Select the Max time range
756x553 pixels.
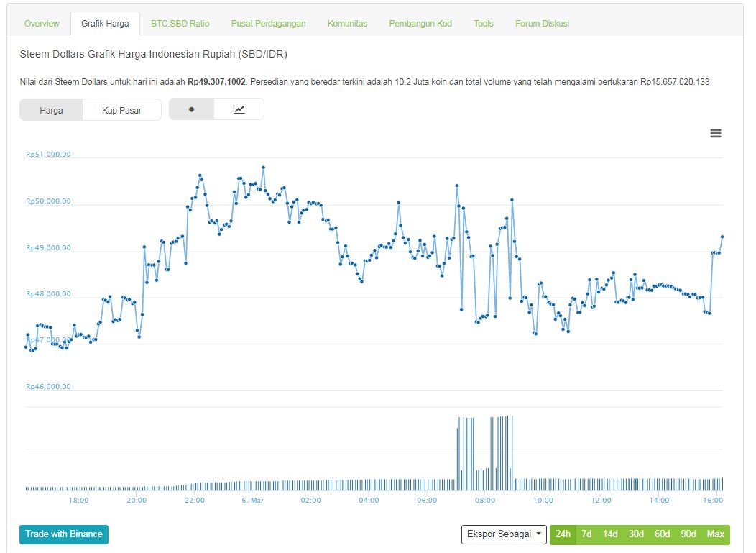[716, 534]
